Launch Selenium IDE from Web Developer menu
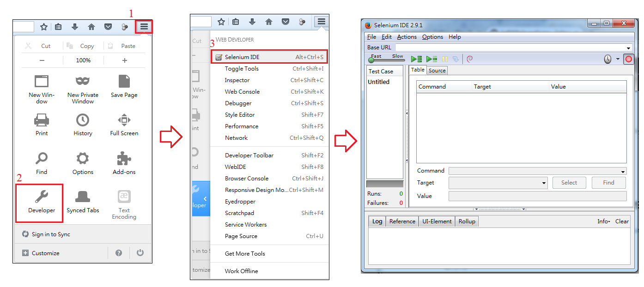The height and width of the screenshot is (287, 644). (269, 57)
